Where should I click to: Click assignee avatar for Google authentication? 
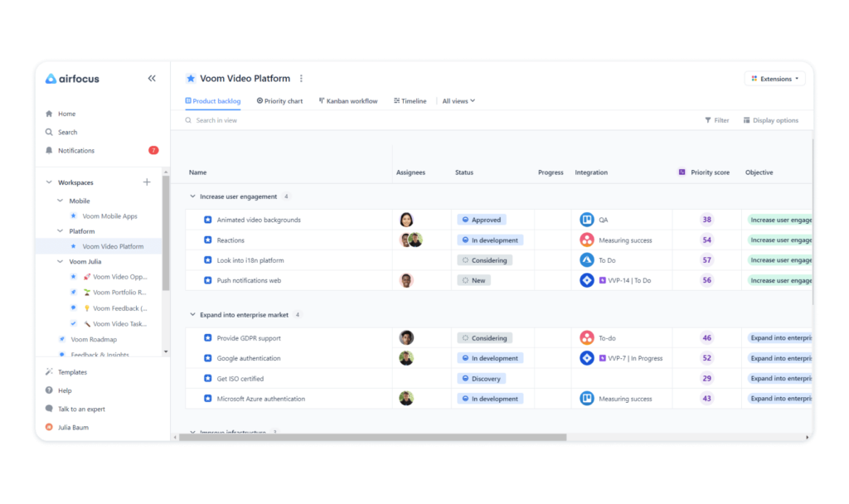pyautogui.click(x=406, y=358)
